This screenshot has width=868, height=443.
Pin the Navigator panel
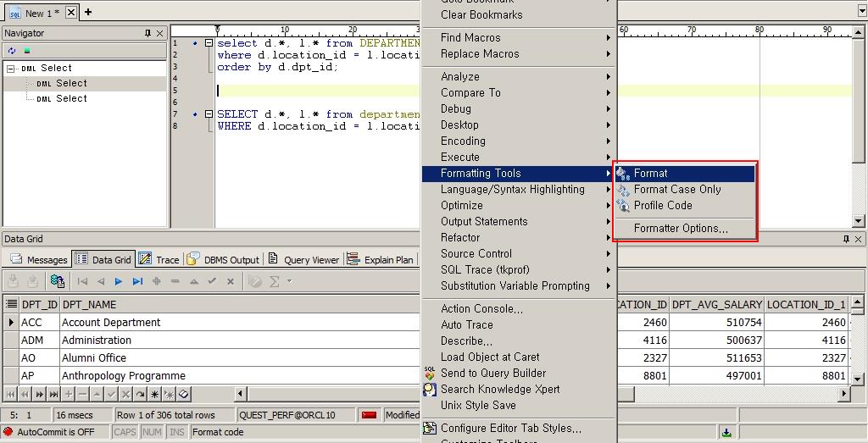tap(148, 33)
